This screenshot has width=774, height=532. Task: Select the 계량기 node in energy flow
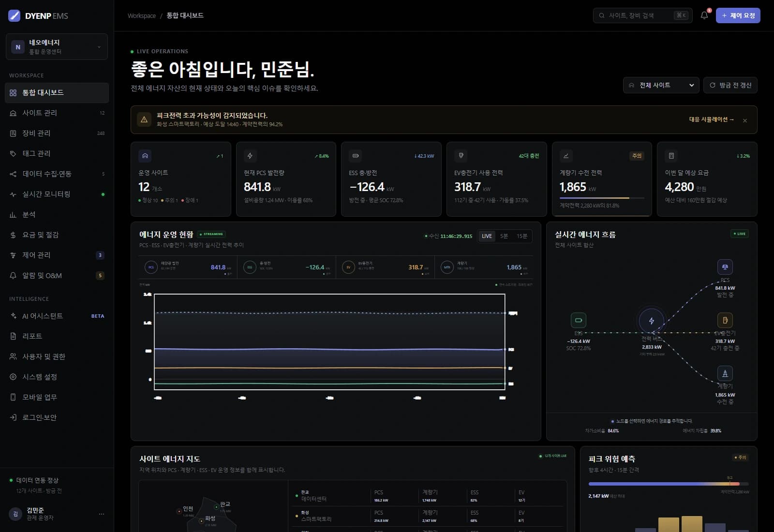click(725, 373)
